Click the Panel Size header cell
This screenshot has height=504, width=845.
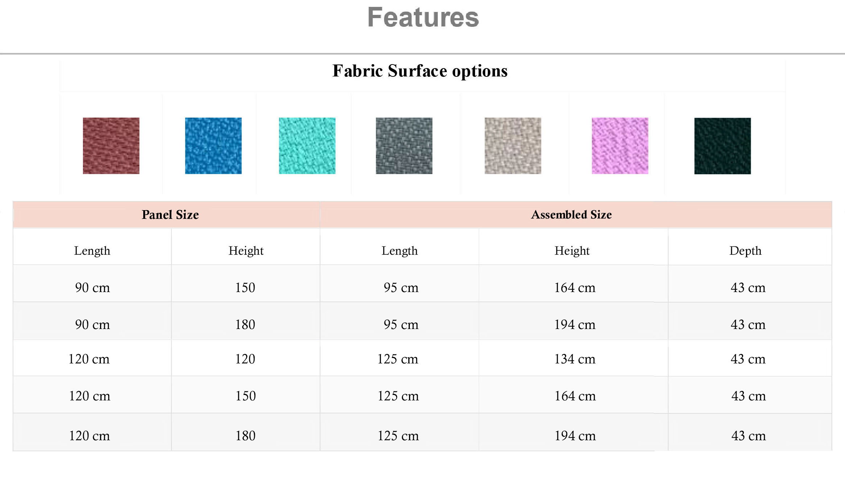(x=166, y=214)
